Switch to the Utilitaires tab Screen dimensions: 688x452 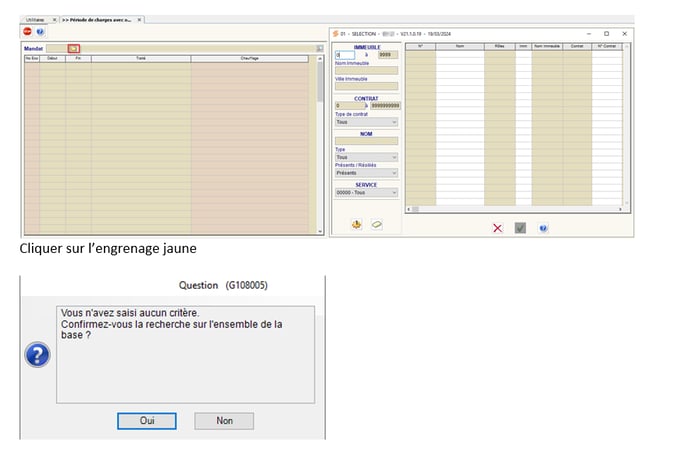click(x=36, y=19)
